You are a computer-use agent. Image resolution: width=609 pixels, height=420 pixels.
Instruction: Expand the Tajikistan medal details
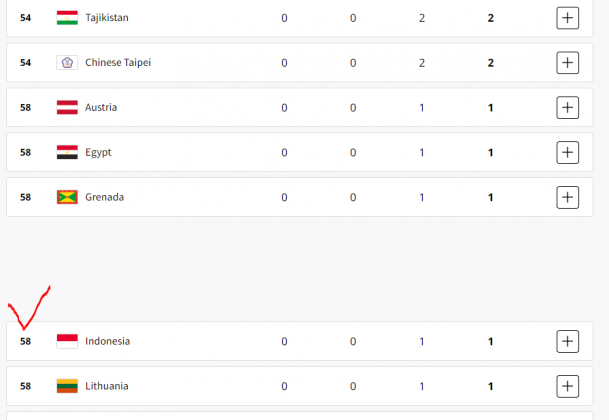coord(567,18)
